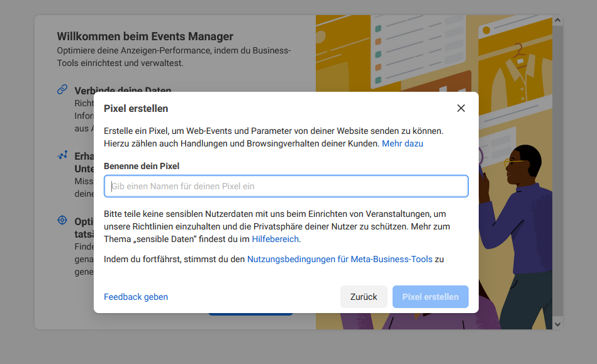597x364 pixels.
Task: Open the Hilfebereich link
Action: tap(276, 239)
